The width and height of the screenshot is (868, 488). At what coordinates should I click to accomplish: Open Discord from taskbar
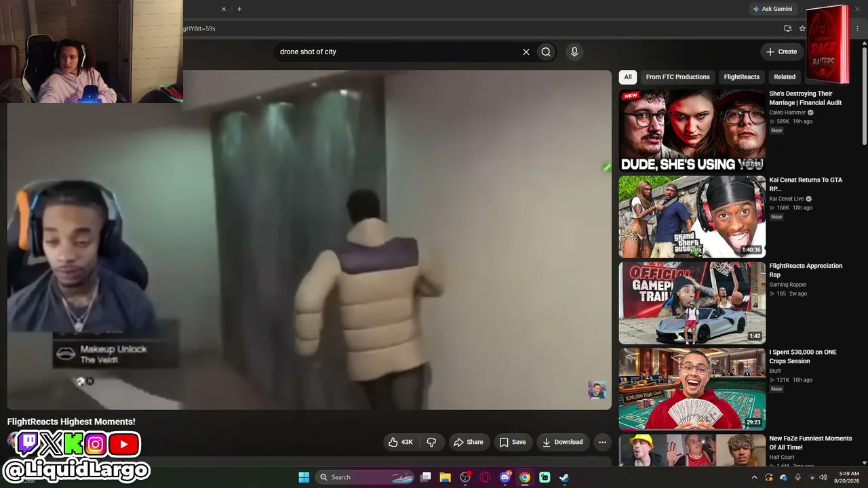tap(505, 477)
